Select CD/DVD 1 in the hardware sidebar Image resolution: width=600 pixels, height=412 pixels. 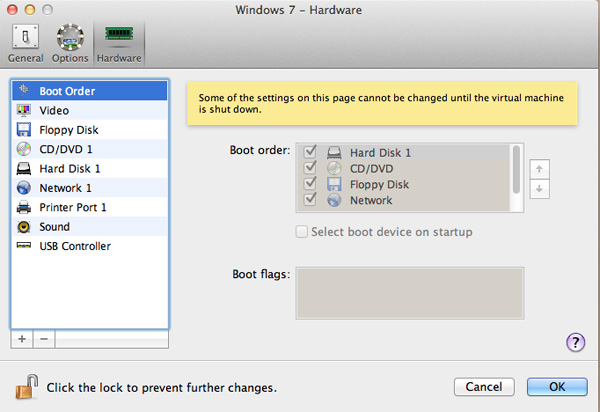66,149
